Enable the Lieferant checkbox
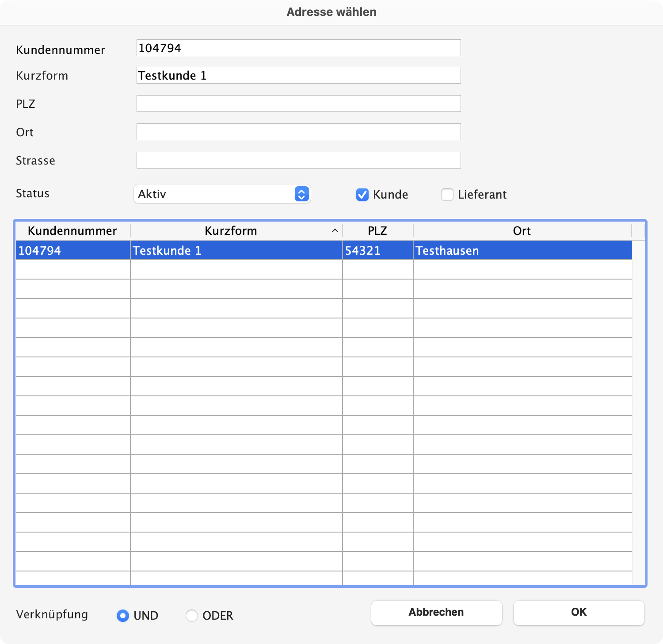Viewport: 663px width, 644px height. click(447, 195)
